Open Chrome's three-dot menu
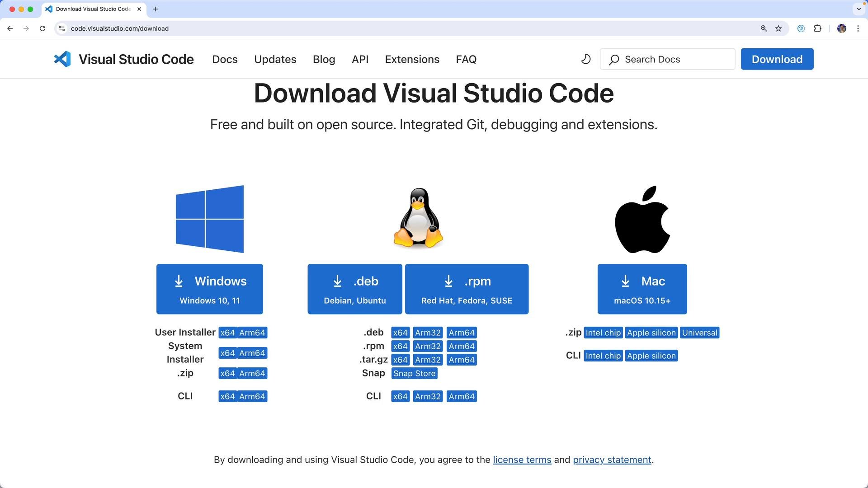Image resolution: width=868 pixels, height=488 pixels. (858, 28)
